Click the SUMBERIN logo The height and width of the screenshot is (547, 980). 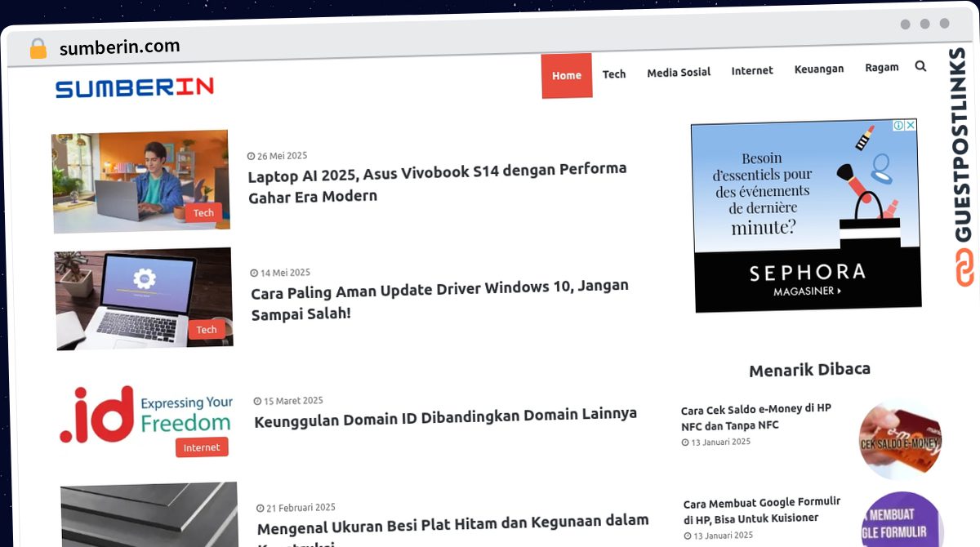(x=135, y=88)
